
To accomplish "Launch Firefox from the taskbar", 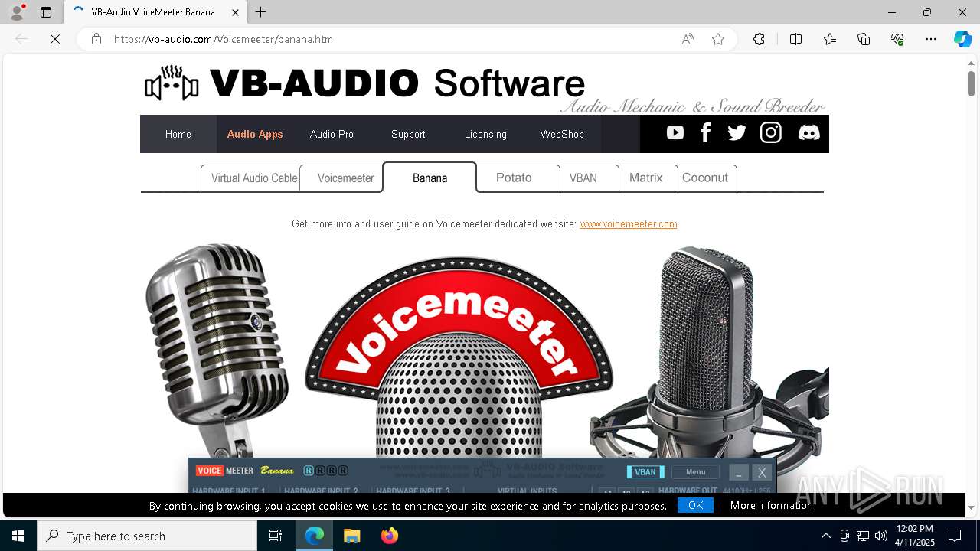I will click(390, 536).
